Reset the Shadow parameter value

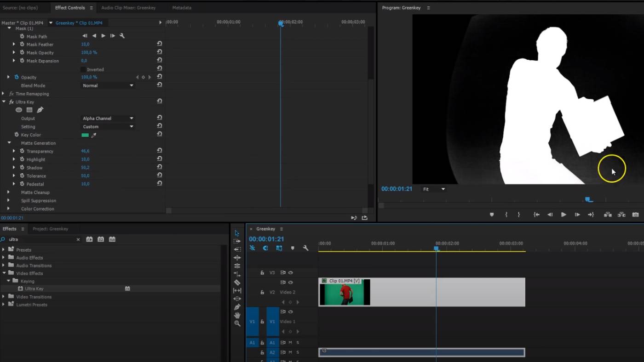click(x=159, y=168)
